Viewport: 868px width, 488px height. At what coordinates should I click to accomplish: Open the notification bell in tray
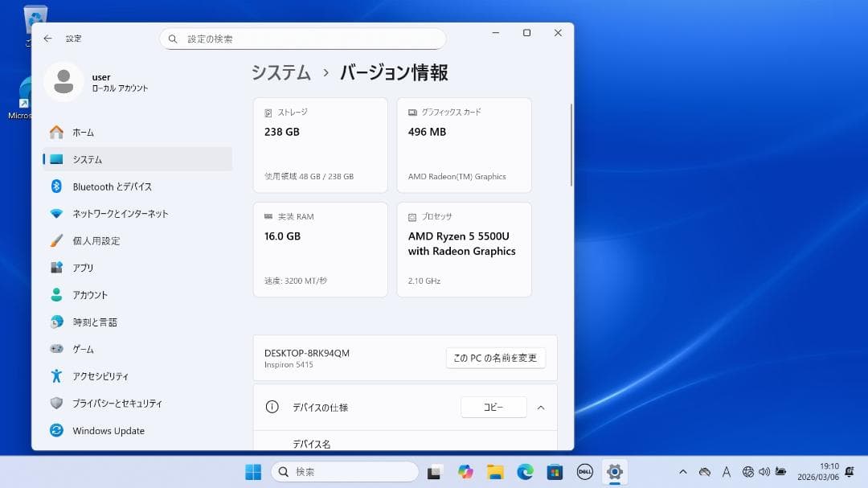850,472
